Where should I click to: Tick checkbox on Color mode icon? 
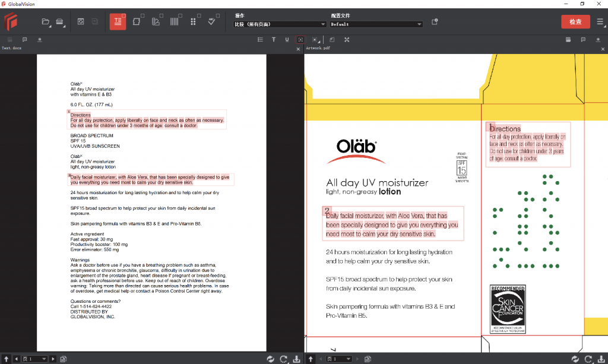pyautogui.click(x=161, y=15)
